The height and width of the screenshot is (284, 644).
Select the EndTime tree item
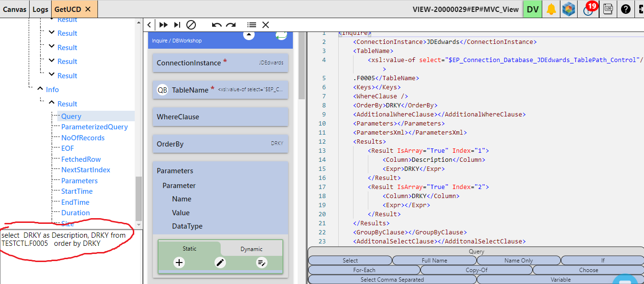coord(75,202)
